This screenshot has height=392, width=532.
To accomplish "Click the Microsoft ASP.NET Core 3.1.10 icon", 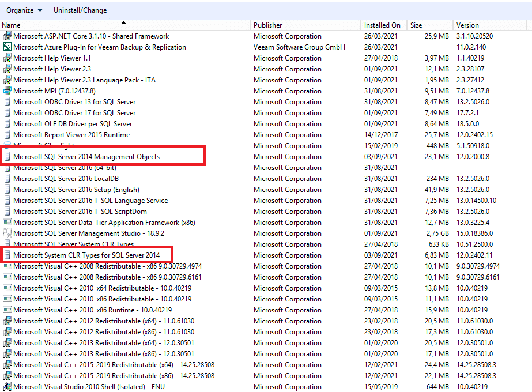I will pyautogui.click(x=7, y=36).
